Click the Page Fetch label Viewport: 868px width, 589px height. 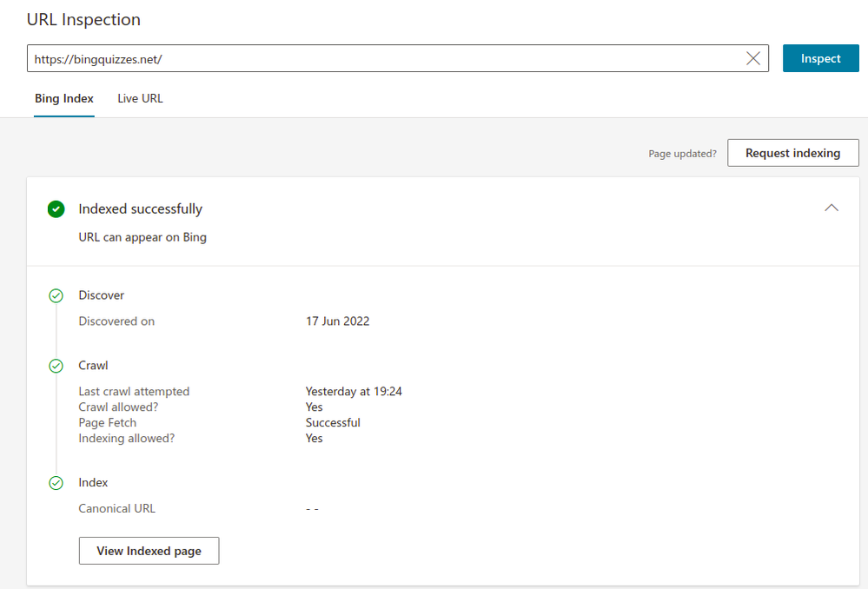[x=108, y=422]
